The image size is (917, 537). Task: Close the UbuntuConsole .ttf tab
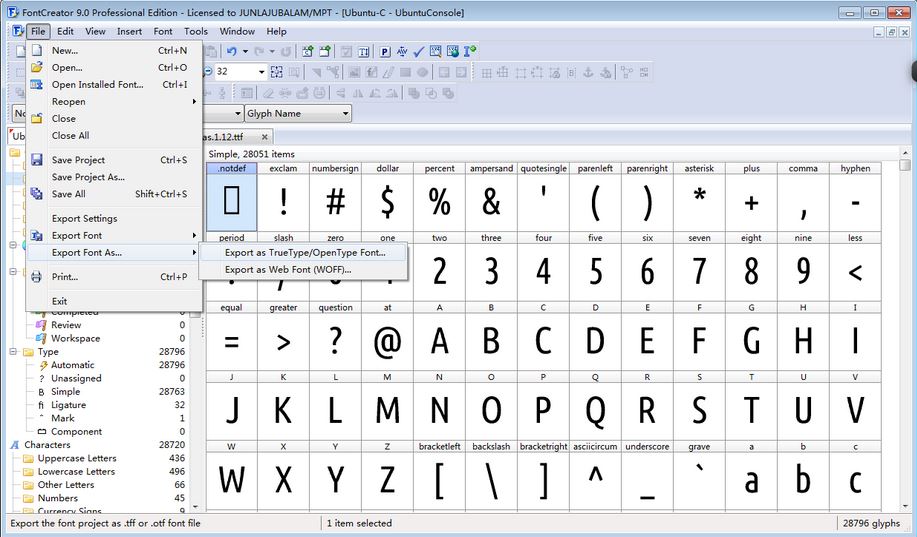pos(265,137)
